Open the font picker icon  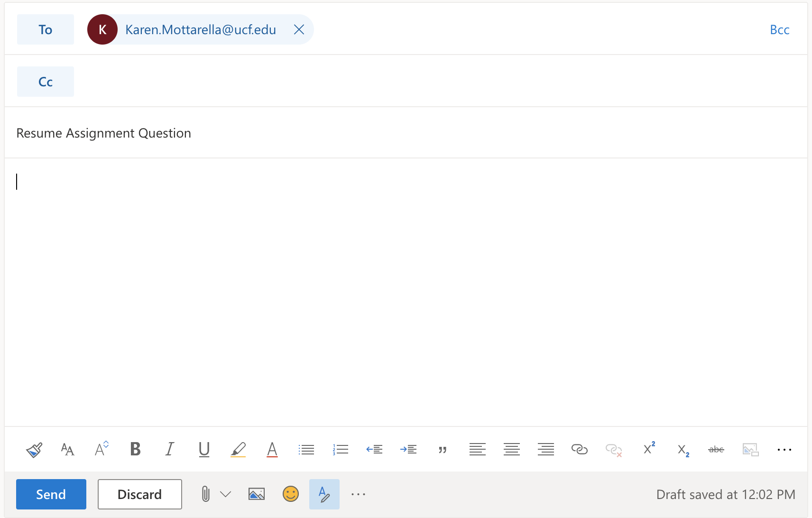[68, 449]
